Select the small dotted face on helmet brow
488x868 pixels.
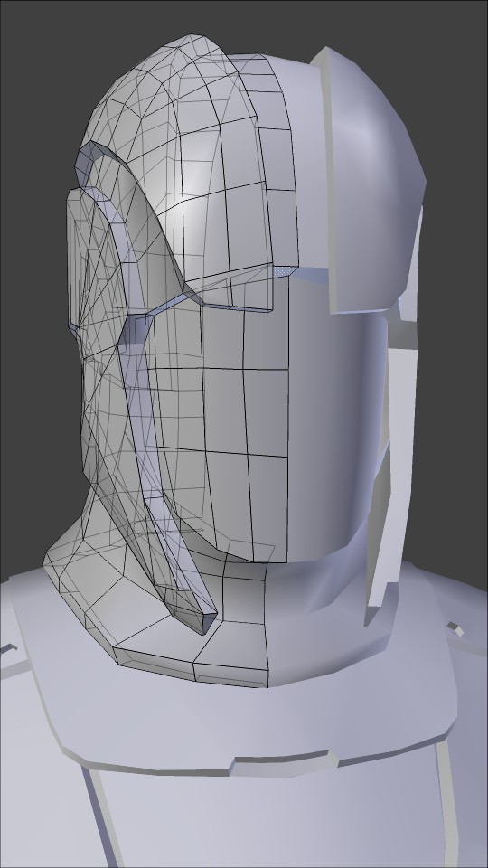(x=285, y=271)
